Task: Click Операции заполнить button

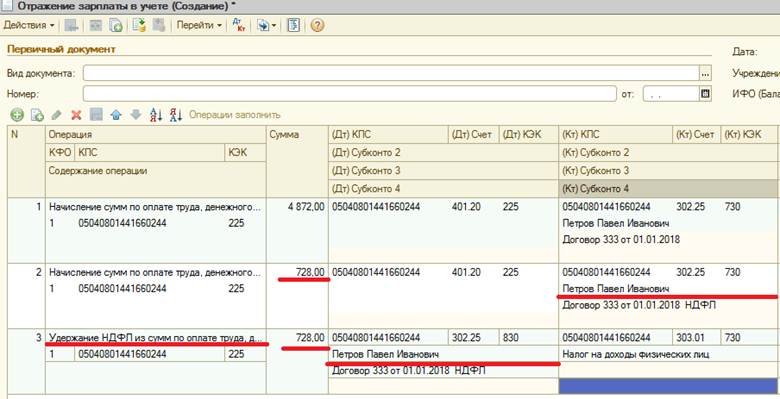Action: click(235, 115)
